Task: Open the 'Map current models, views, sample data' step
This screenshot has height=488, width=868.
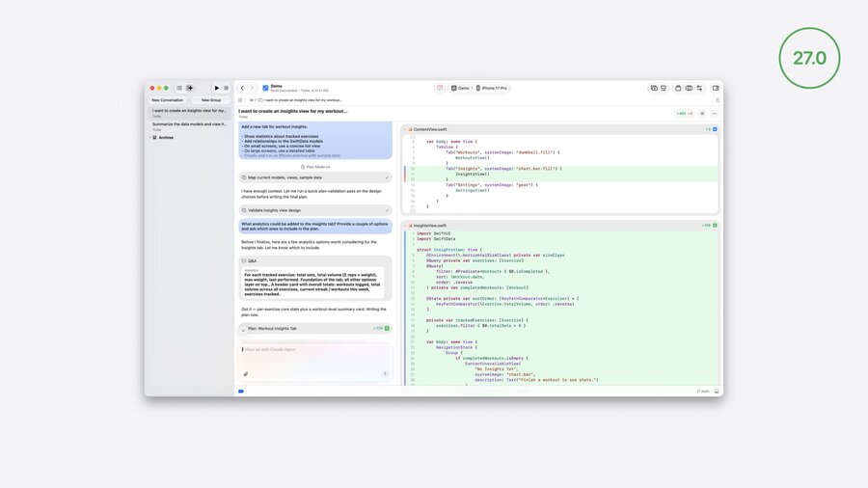Action: point(315,177)
